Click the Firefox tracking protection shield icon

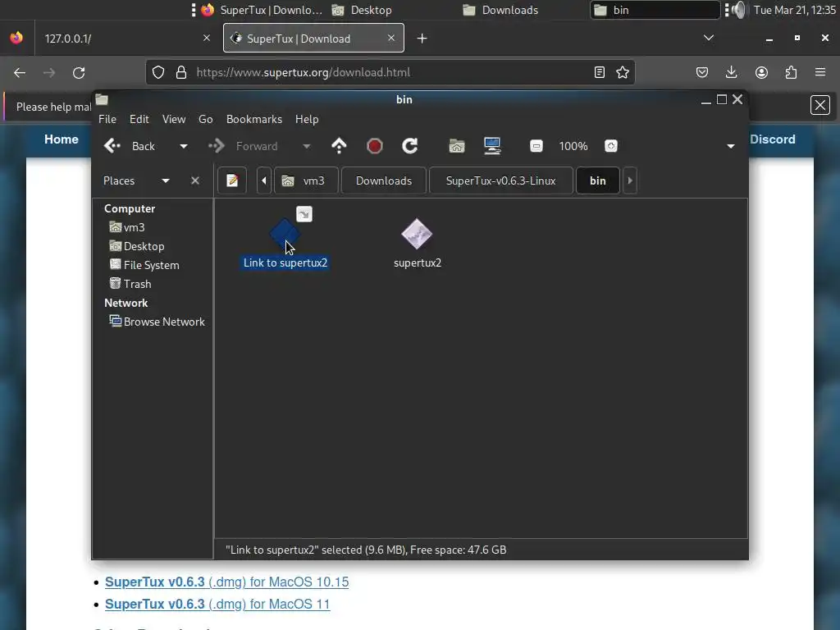tap(158, 72)
